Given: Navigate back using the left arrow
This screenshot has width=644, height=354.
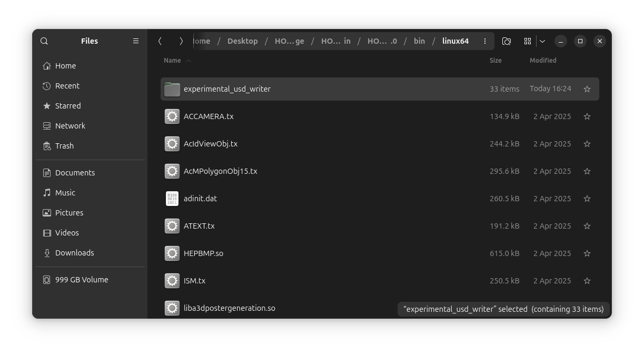Looking at the screenshot, I should [x=160, y=41].
